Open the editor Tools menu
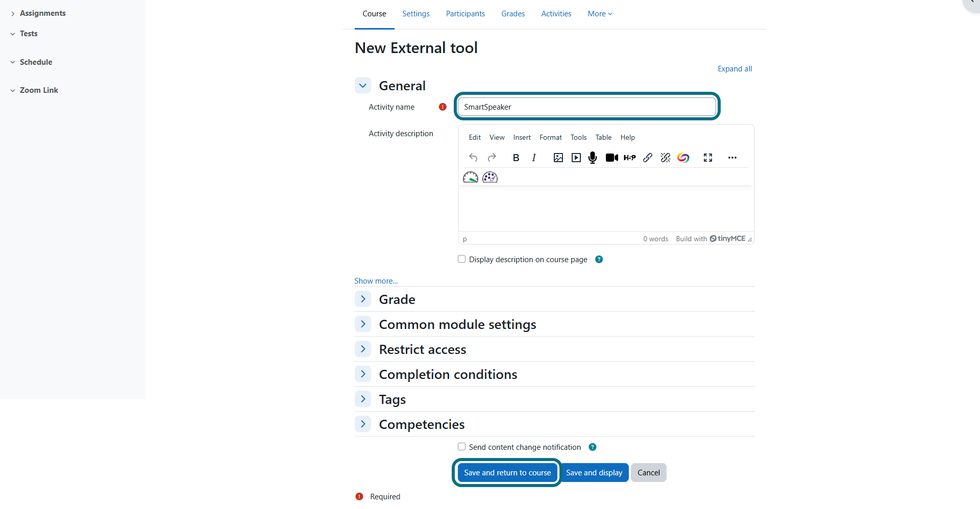This screenshot has height=509, width=980. click(x=579, y=137)
